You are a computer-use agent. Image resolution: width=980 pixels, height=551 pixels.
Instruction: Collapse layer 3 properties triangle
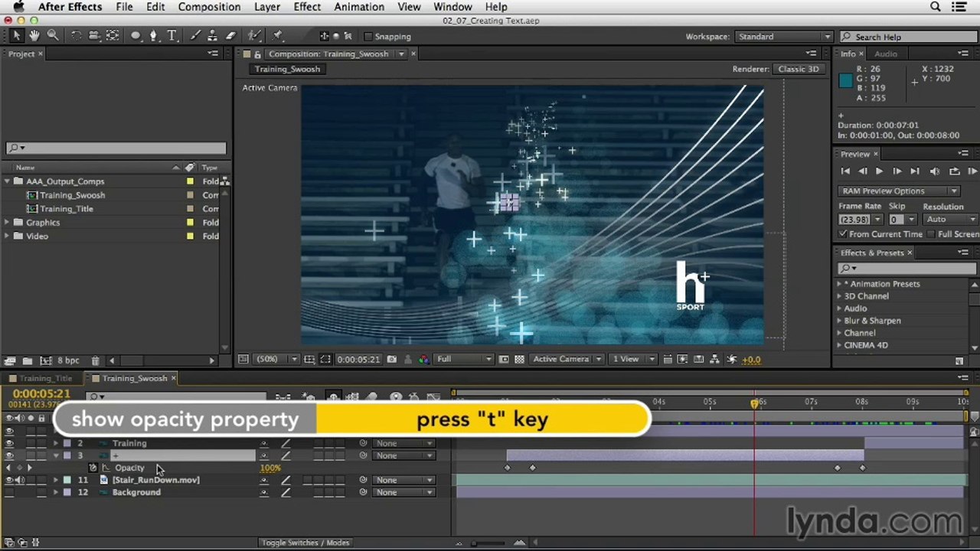[x=56, y=455]
